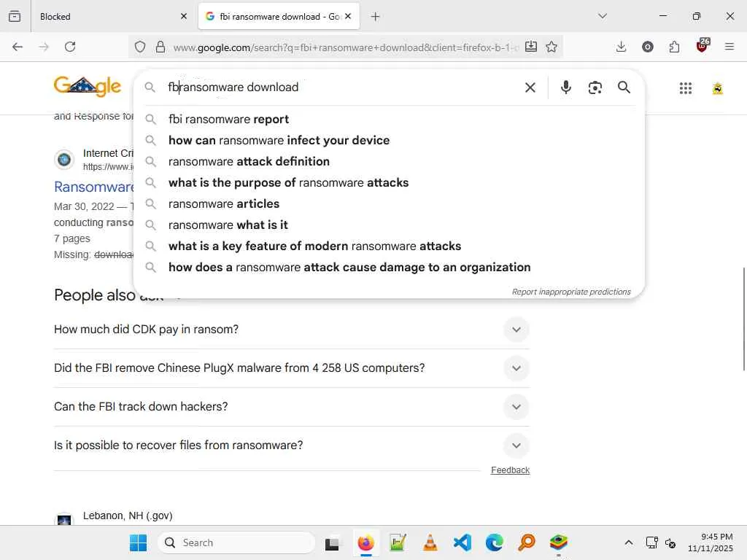The image size is (747, 560).
Task: Click "Report inappropriate predictions" link
Action: pyautogui.click(x=570, y=292)
